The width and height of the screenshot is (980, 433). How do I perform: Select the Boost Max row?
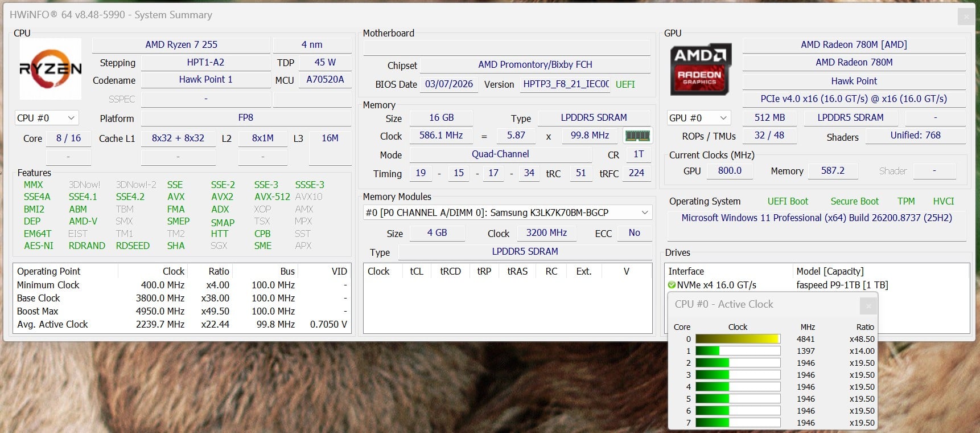182,311
